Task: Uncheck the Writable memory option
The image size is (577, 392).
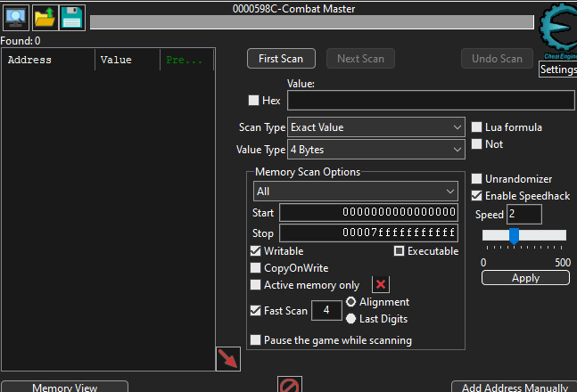Action: [255, 251]
